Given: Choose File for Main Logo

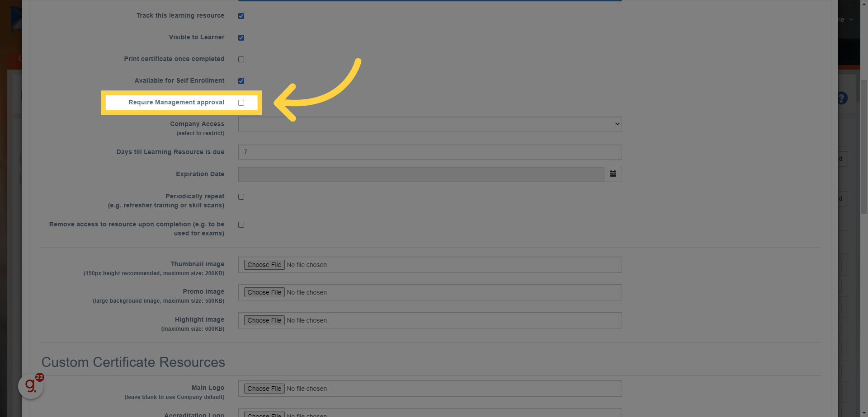Looking at the screenshot, I should [x=264, y=389].
